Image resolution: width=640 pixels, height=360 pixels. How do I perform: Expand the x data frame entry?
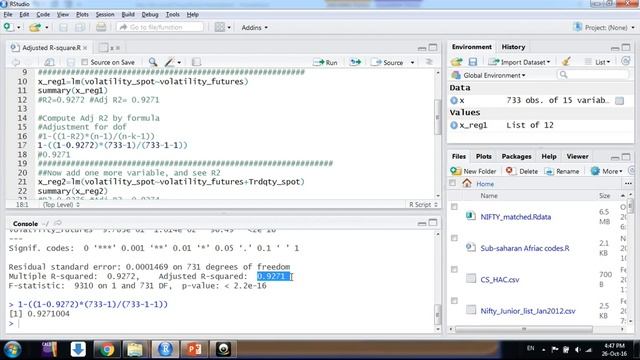454,100
